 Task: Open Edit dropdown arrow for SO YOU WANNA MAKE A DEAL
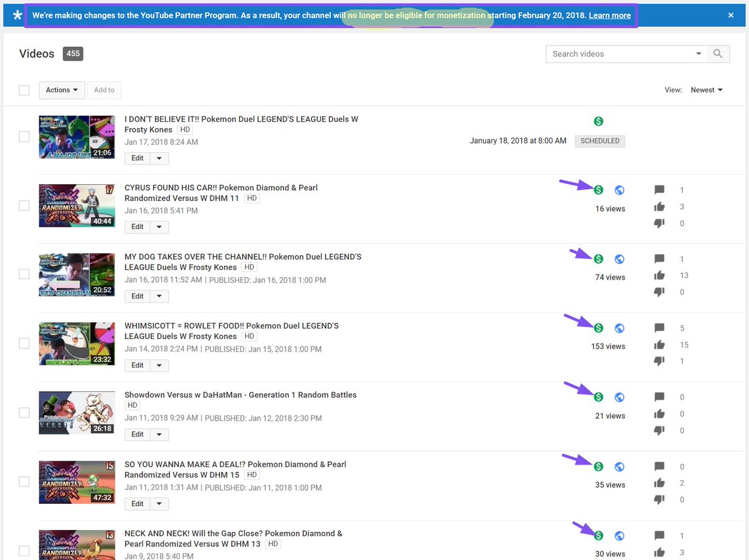coord(159,503)
